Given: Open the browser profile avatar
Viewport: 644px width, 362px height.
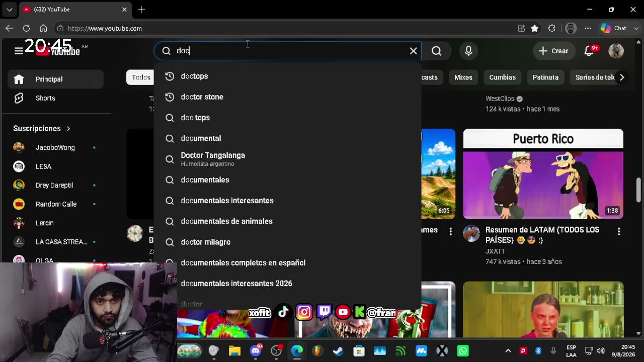Looking at the screenshot, I should 571,28.
